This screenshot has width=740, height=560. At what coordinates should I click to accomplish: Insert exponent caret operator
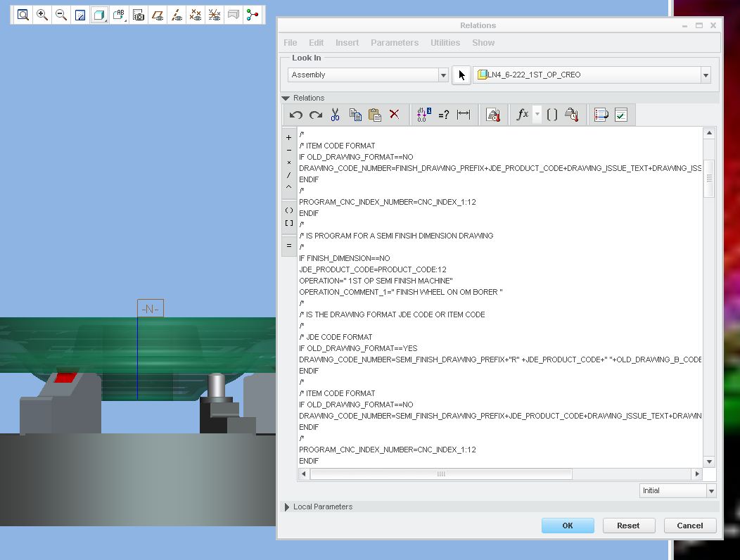pos(289,187)
